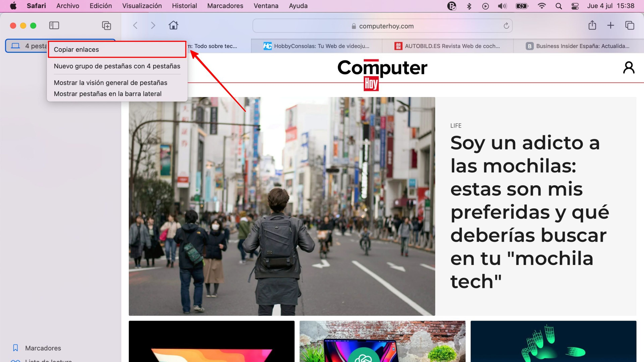The image size is (644, 362).
Task: Open the home page icon
Action: (173, 25)
